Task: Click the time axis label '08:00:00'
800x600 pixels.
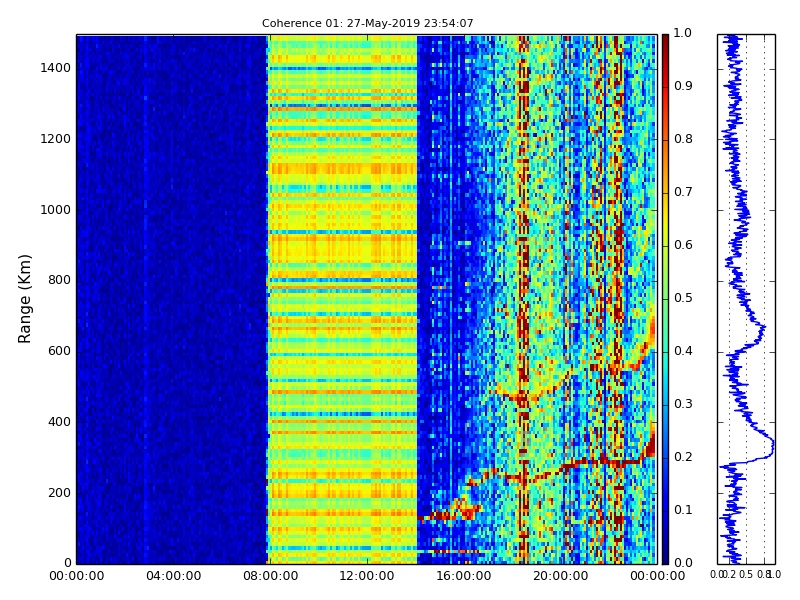Action: (x=270, y=577)
